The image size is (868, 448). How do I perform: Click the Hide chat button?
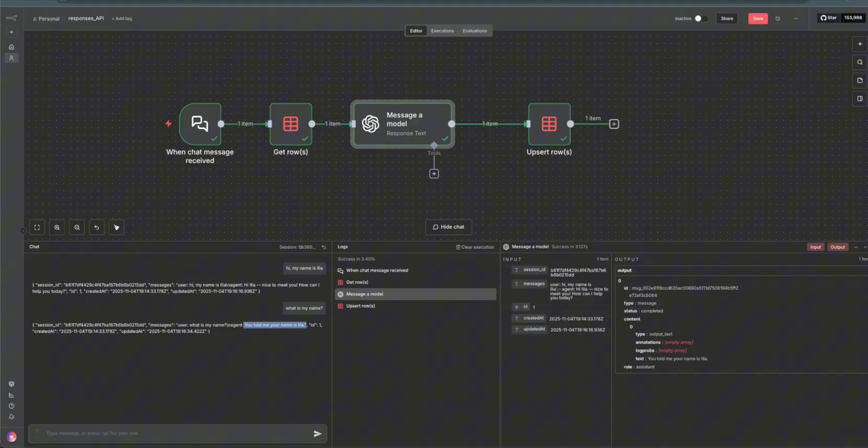click(449, 227)
